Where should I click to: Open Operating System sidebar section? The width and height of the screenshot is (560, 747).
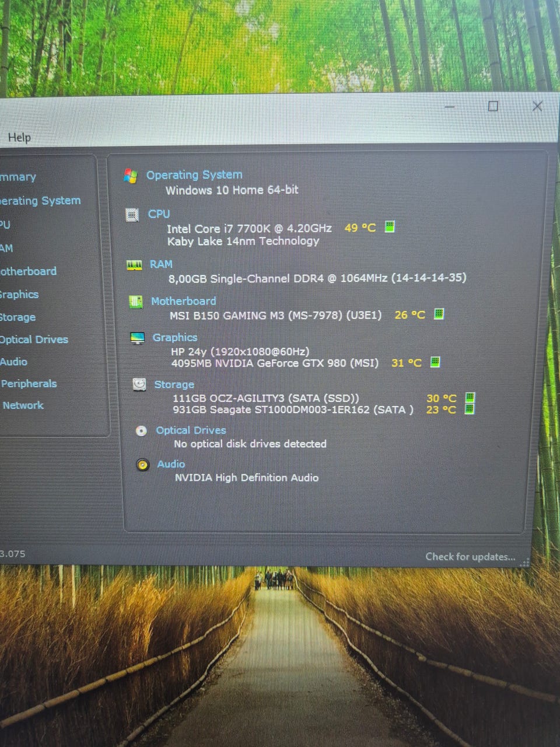click(40, 201)
